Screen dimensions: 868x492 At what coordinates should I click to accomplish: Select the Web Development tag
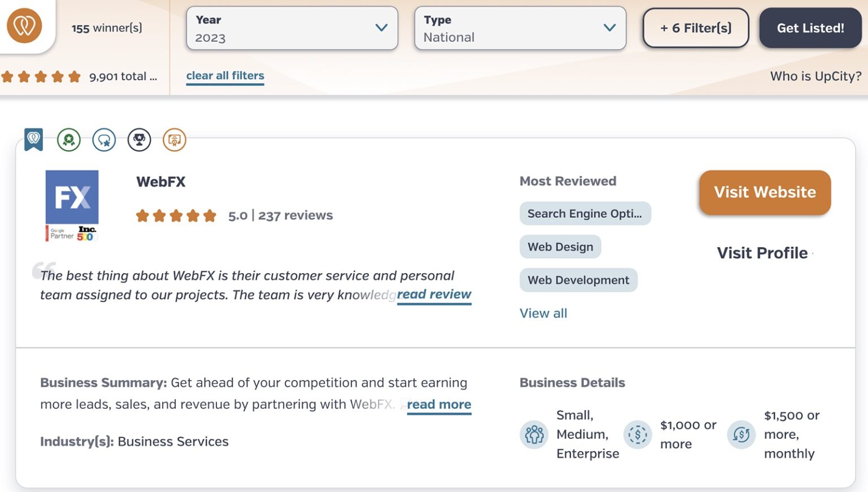click(x=579, y=280)
